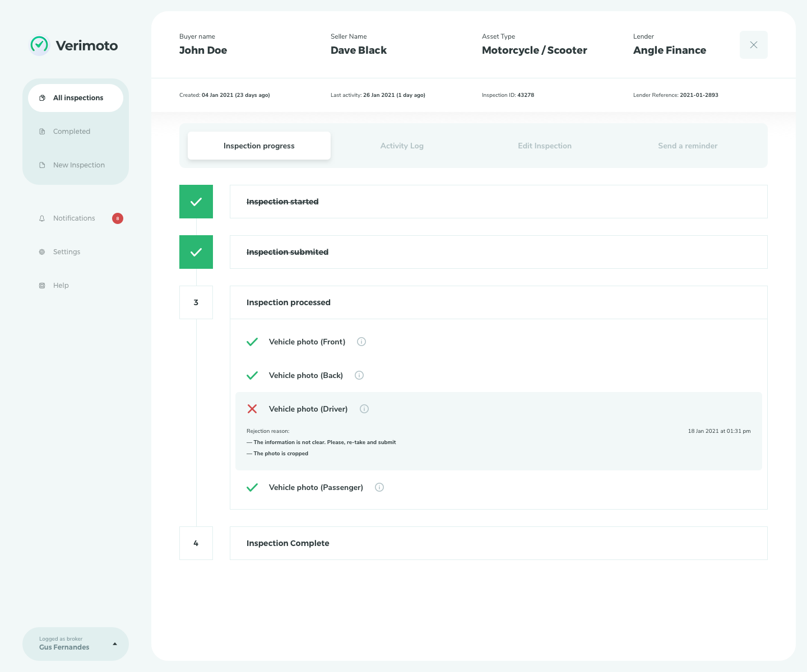Open the Logged as broker user card
This screenshot has height=672, width=807.
point(76,644)
